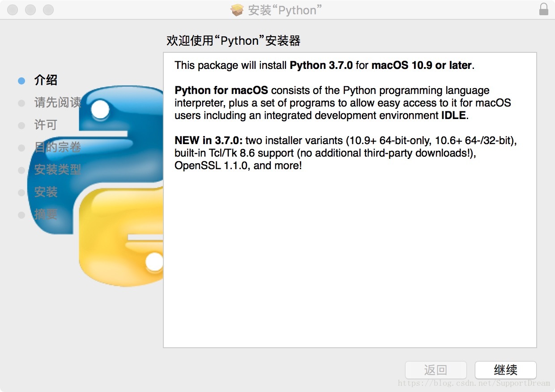Screen dimensions: 555x392
Task: Click the minimize window button
Action: pos(30,9)
